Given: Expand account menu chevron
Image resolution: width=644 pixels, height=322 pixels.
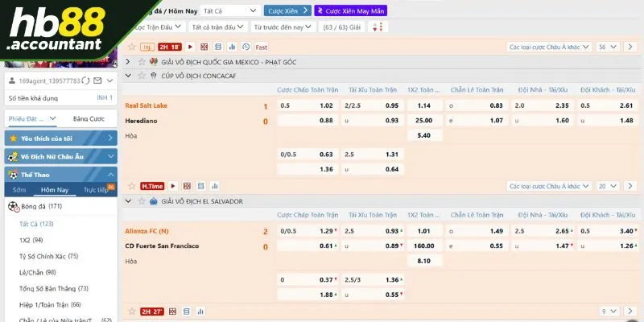Looking at the screenshot, I should pyautogui.click(x=109, y=80).
